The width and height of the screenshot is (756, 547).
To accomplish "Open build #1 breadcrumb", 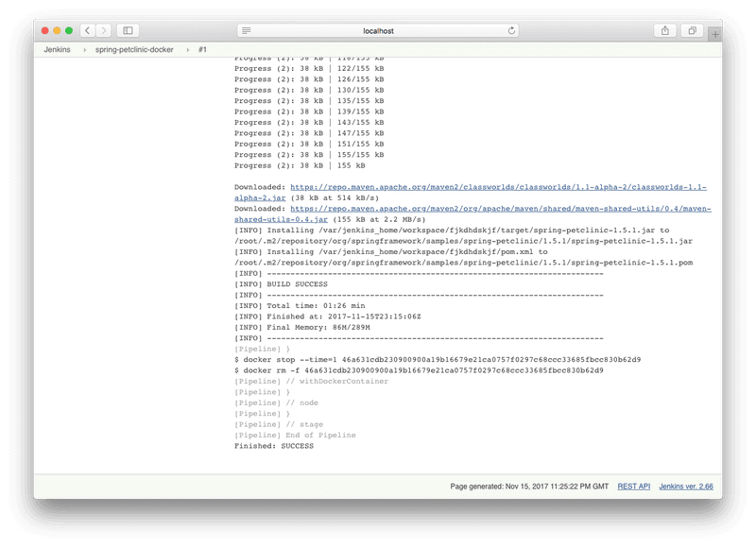I will [x=202, y=50].
